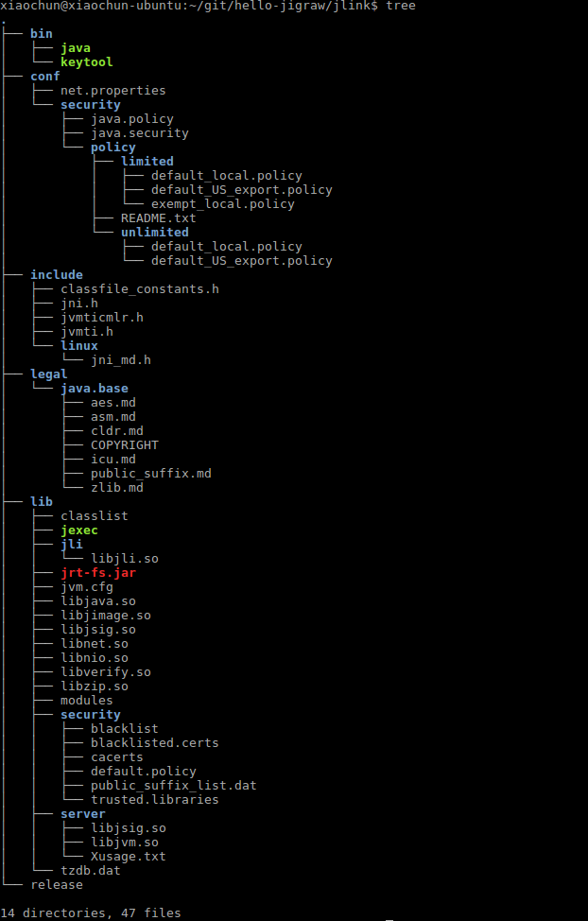
Task: Click exempt_local.policy in the tree
Action: [222, 204]
